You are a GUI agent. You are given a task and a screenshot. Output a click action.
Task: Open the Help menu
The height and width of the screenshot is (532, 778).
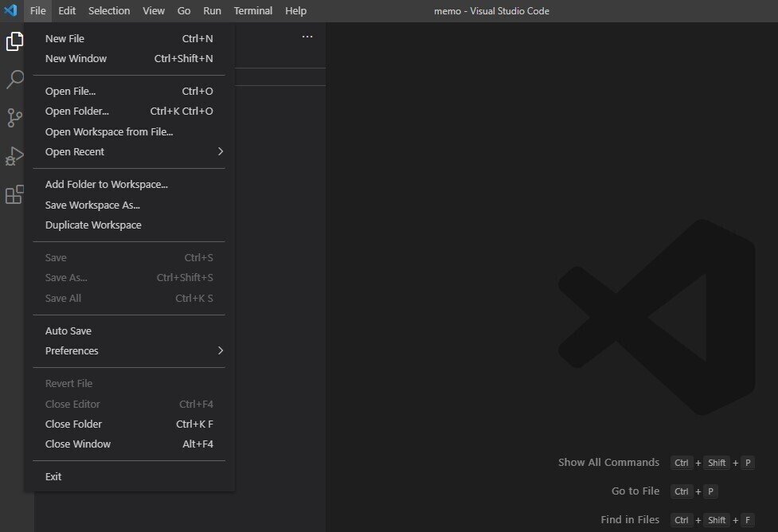pos(295,10)
